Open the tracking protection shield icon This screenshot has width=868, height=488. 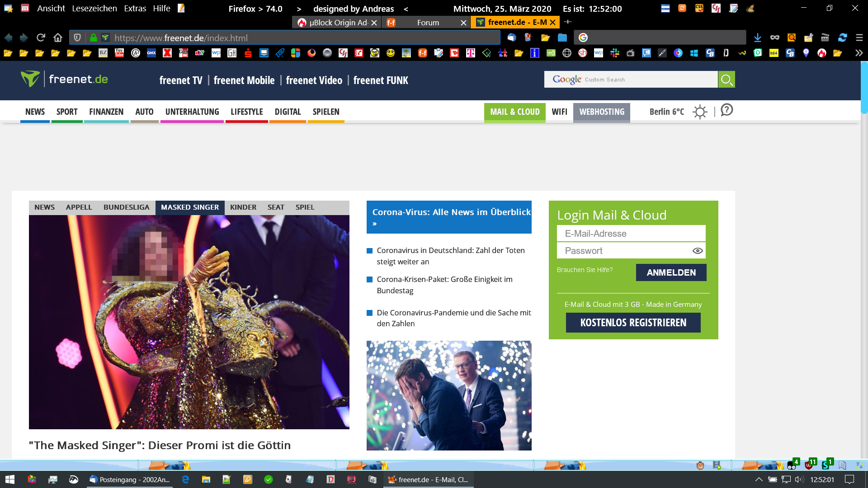77,38
